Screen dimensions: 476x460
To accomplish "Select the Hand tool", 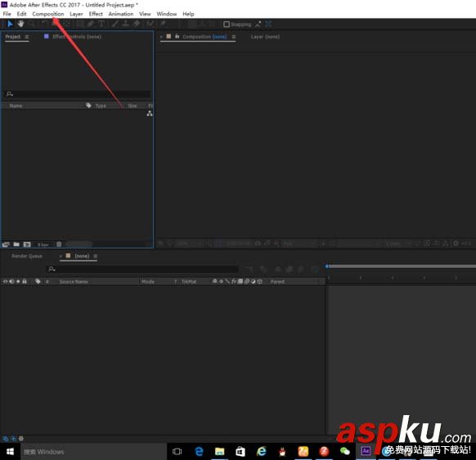I will [x=20, y=24].
